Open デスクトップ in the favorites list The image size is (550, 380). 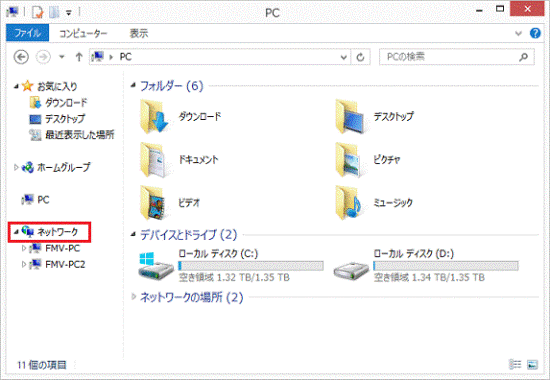coord(65,119)
